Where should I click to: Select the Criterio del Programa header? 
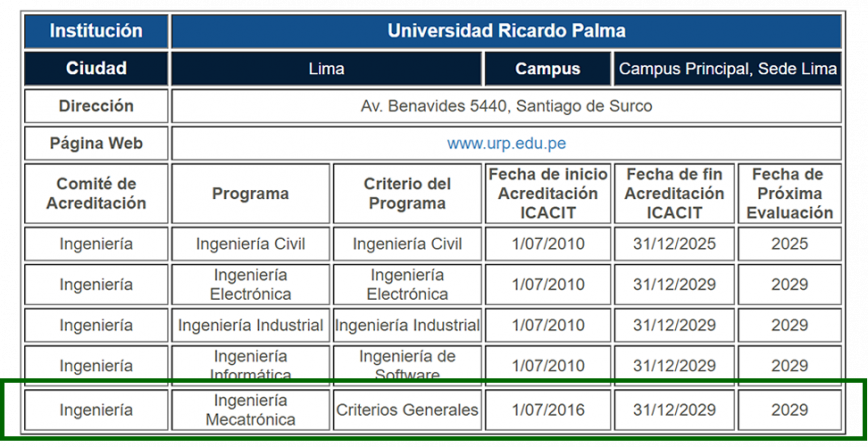(x=407, y=193)
